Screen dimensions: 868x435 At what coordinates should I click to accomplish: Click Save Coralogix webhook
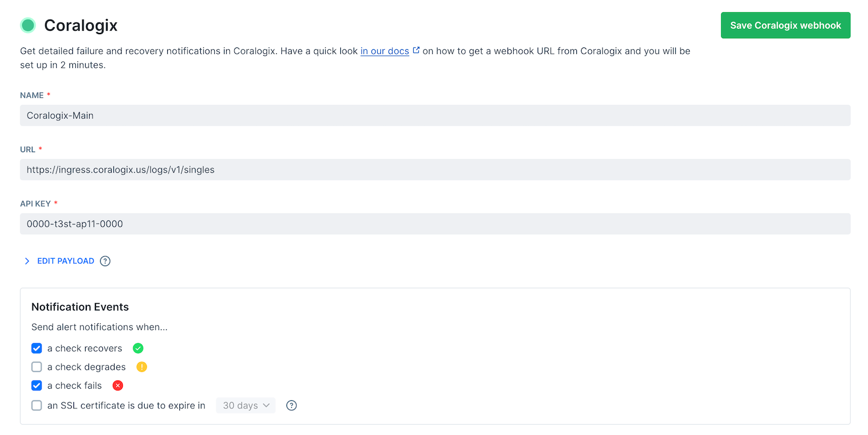pyautogui.click(x=785, y=25)
